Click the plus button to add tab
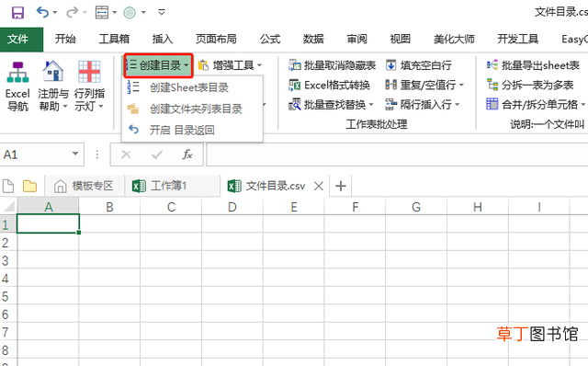The height and width of the screenshot is (366, 588). click(x=341, y=186)
